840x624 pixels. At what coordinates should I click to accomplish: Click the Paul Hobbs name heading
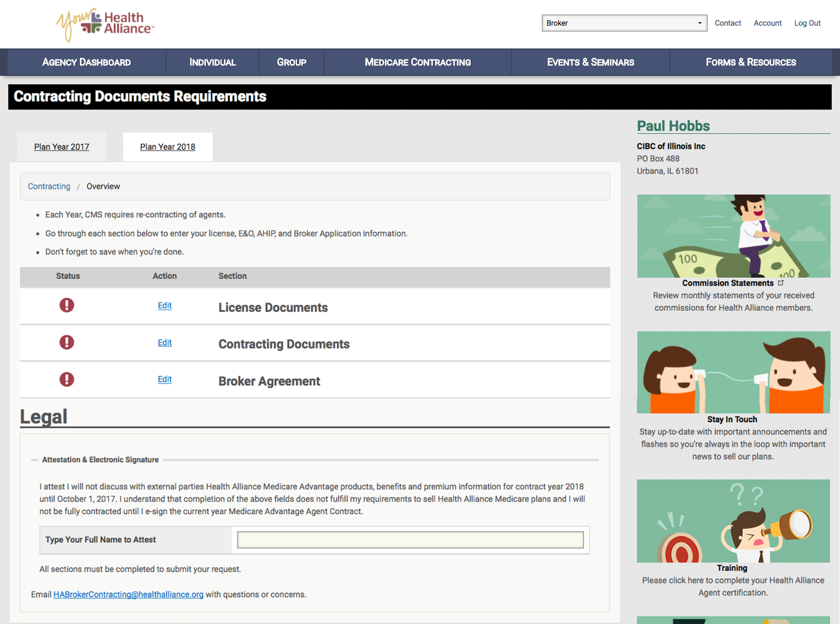tap(673, 126)
